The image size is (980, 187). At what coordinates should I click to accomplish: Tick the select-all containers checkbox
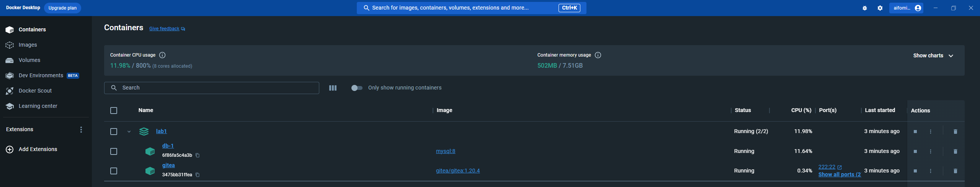click(114, 111)
